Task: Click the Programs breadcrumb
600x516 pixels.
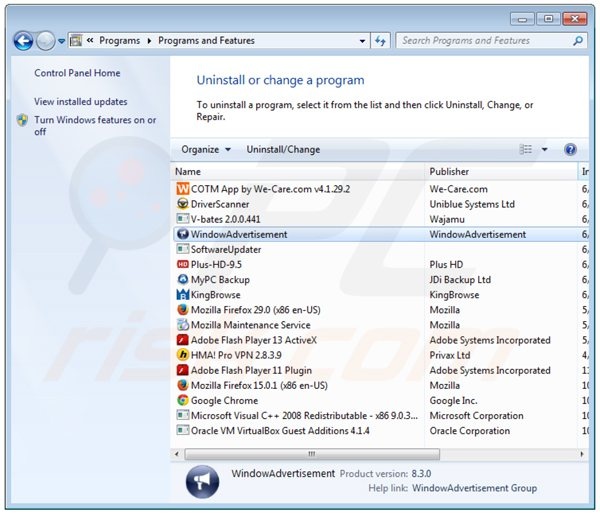Action: coord(119,41)
